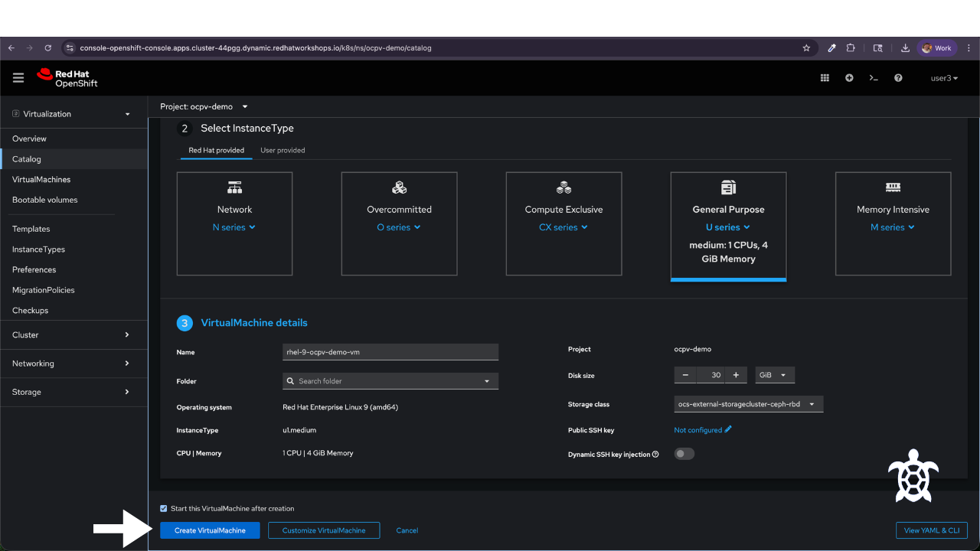Expand the Networking navigation section
The height and width of the screenshot is (551, 980).
coord(73,364)
